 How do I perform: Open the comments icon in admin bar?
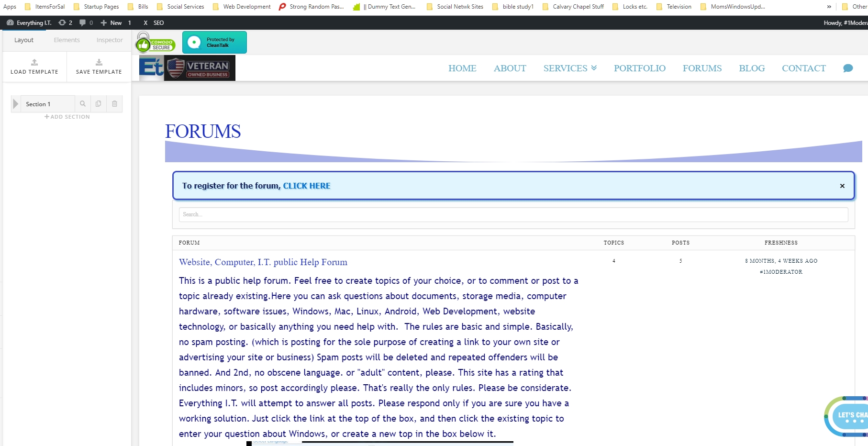tap(83, 22)
